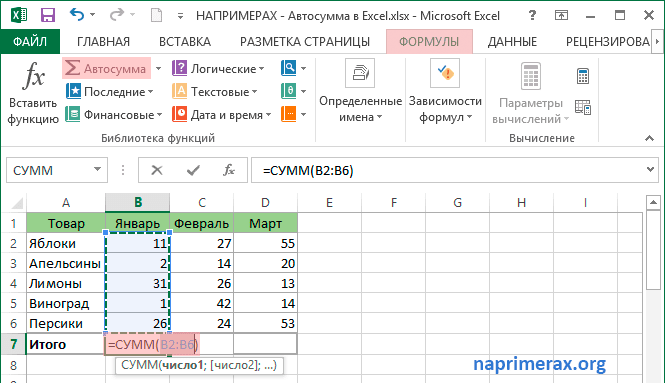
Task: Open the ФАЙЛ menu tab
Action: (30, 42)
